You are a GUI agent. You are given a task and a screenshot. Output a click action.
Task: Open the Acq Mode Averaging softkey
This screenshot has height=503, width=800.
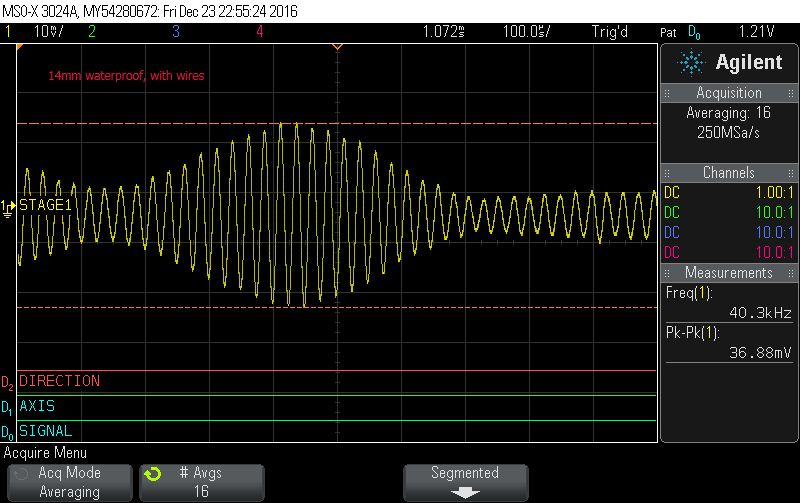[69, 482]
